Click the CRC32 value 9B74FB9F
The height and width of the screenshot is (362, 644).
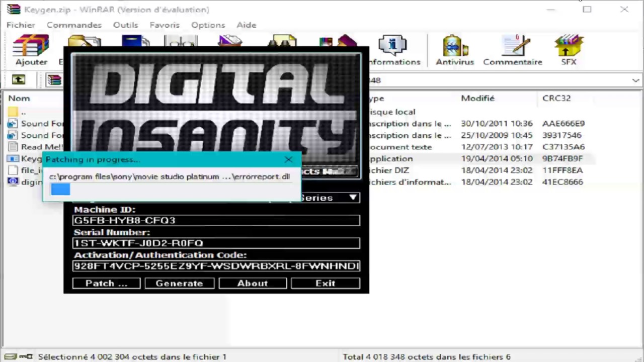pos(562,158)
